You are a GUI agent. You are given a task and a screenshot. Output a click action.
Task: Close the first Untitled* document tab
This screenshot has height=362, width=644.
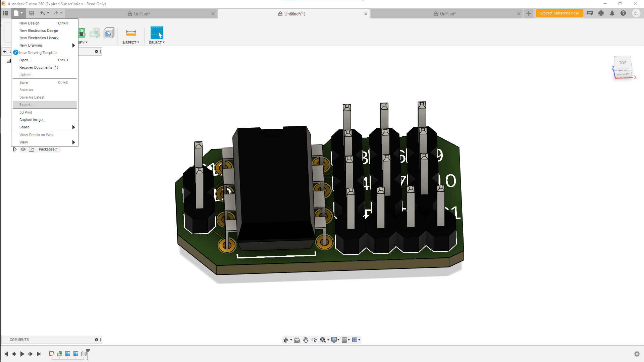(213, 14)
